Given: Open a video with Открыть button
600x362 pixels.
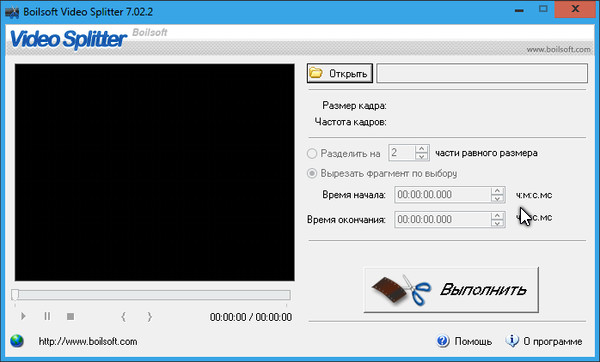Looking at the screenshot, I should tap(340, 73).
